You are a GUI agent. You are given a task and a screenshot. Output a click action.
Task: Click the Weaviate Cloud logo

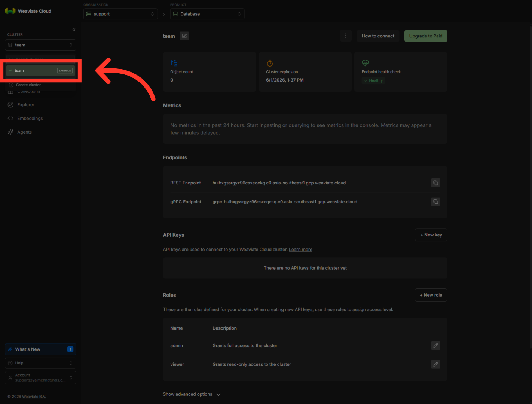coord(28,11)
